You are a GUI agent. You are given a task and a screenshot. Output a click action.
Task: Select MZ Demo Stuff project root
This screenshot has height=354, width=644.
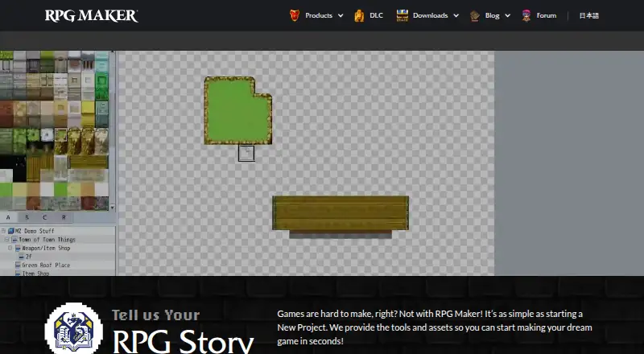click(35, 231)
